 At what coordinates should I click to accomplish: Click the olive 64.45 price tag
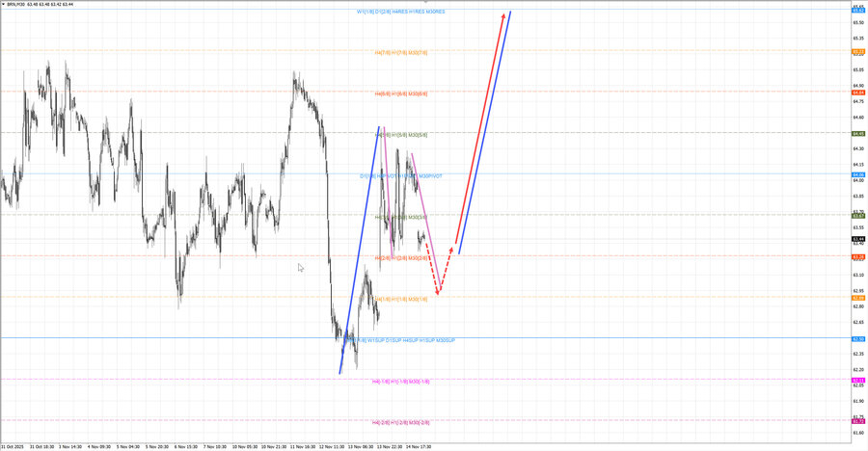coord(858,133)
